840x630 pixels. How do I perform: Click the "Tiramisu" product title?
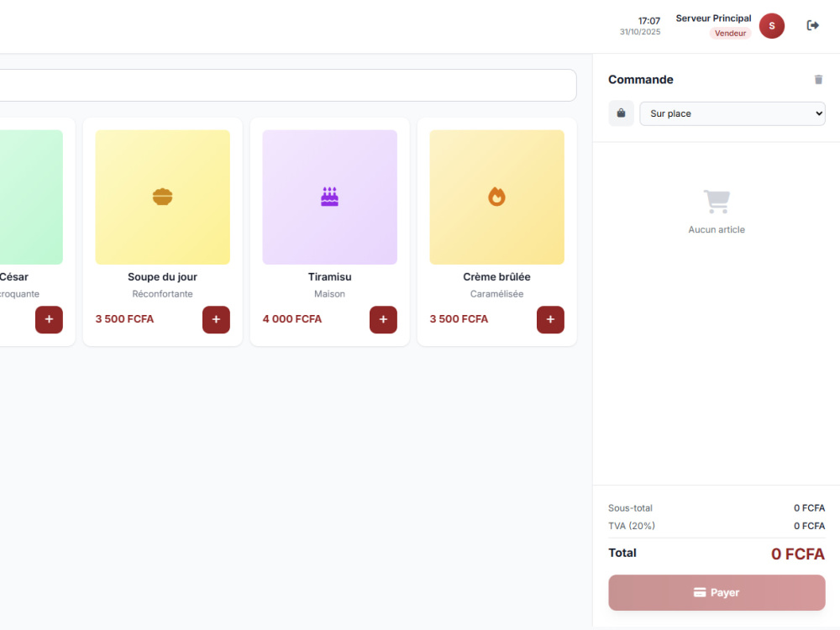329,277
